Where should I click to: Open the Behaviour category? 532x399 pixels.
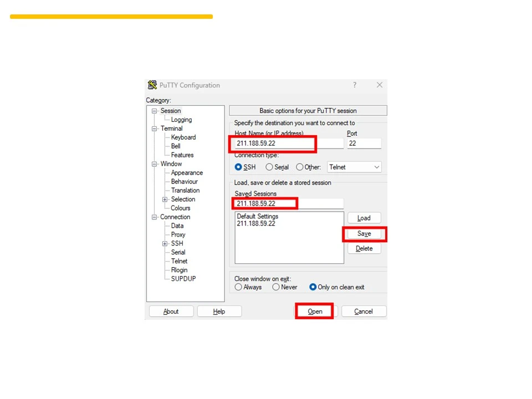(184, 182)
